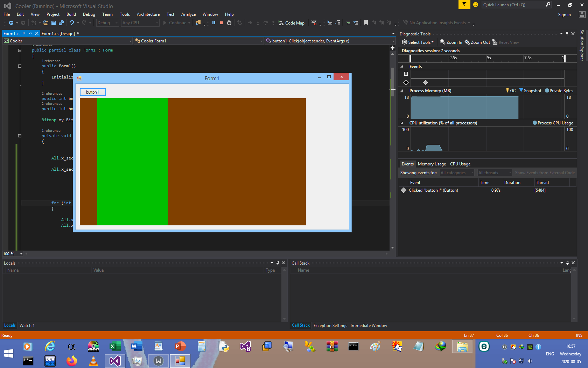Click the feedback smiley icon
The image size is (588, 368).
[x=476, y=5]
